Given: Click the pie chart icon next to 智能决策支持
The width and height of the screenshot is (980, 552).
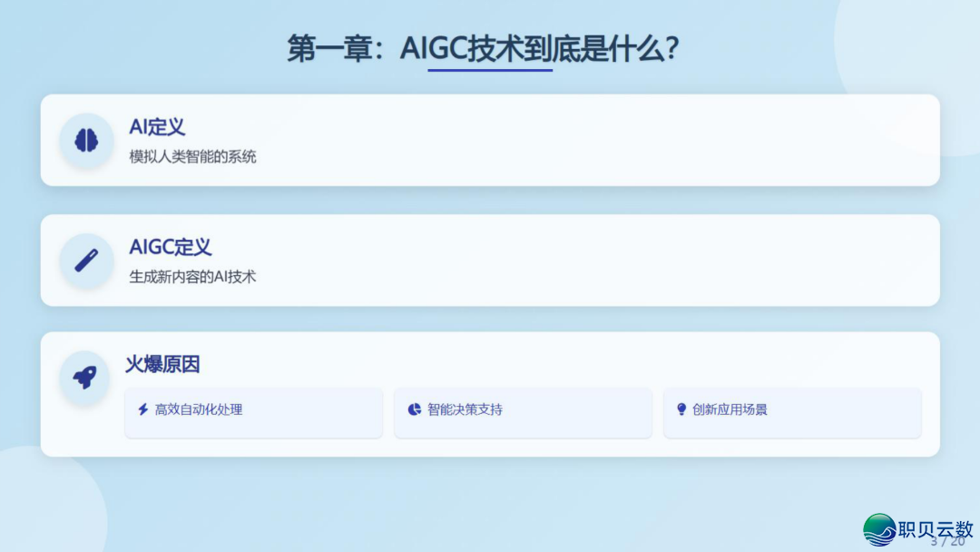Looking at the screenshot, I should tap(415, 409).
